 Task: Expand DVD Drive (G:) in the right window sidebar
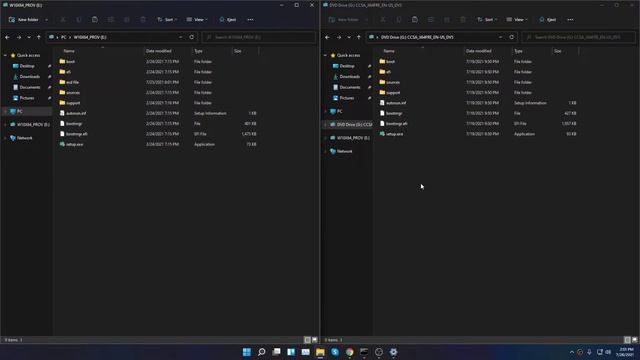[x=325, y=124]
